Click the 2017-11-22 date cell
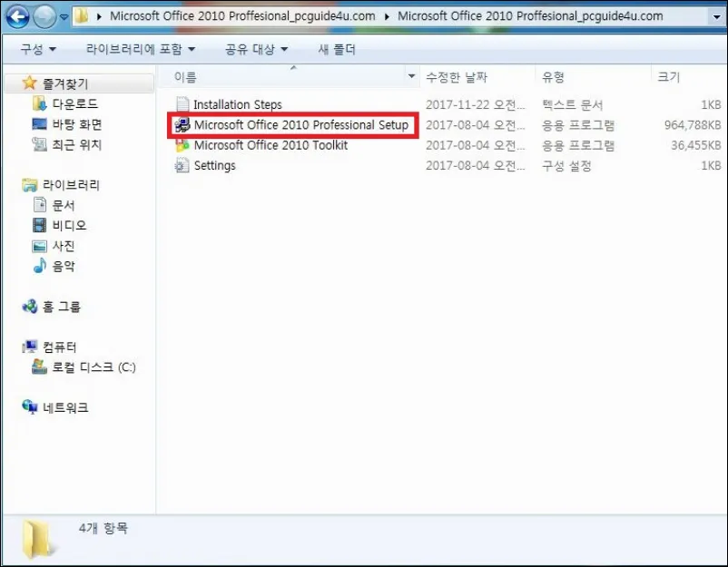The image size is (728, 567). tap(475, 105)
